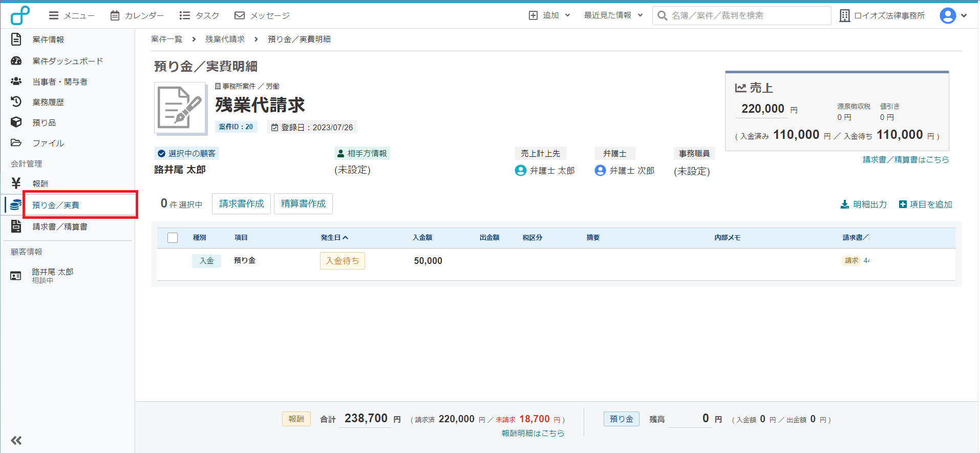The width and height of the screenshot is (980, 453).
Task: Click the 報酬 tag in footer
Action: coord(296,419)
